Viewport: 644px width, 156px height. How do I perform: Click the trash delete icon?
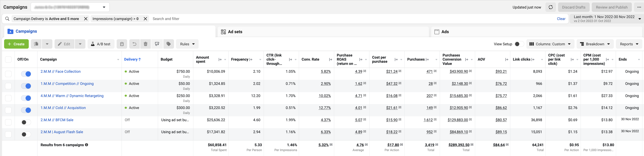pos(146,44)
